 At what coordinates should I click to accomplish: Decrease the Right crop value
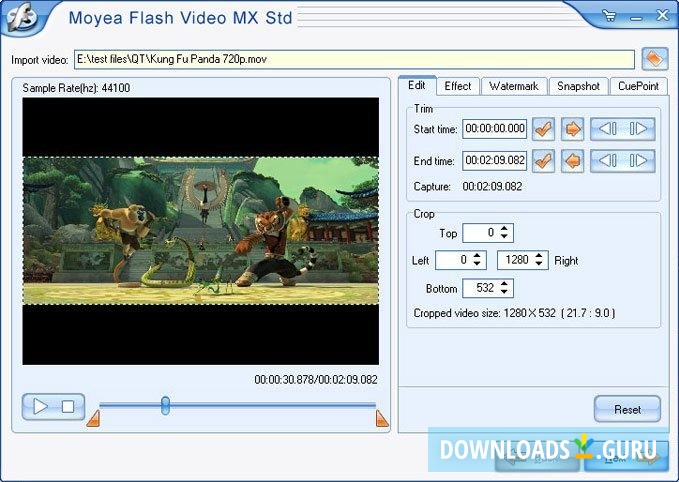click(539, 264)
